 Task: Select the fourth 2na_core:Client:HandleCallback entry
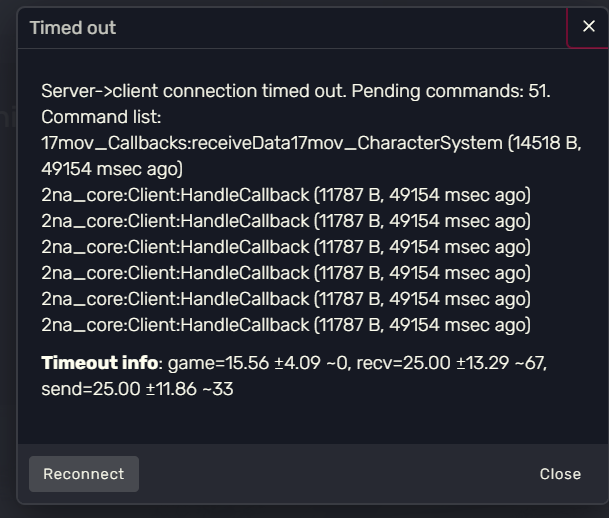click(286, 273)
